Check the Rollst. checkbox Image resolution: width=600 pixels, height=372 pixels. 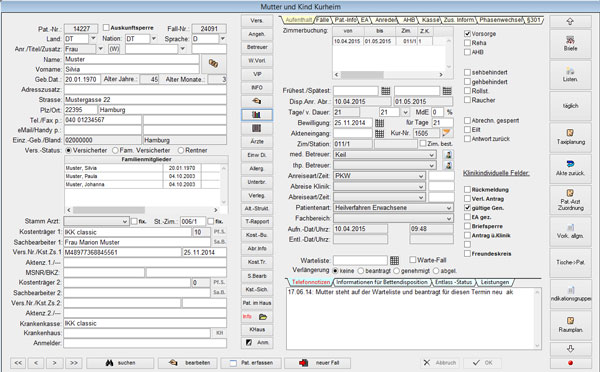click(x=467, y=91)
